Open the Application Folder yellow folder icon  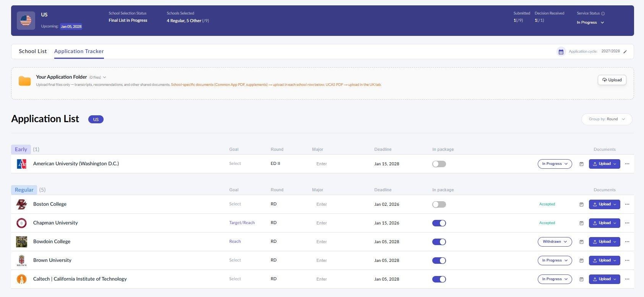[25, 81]
